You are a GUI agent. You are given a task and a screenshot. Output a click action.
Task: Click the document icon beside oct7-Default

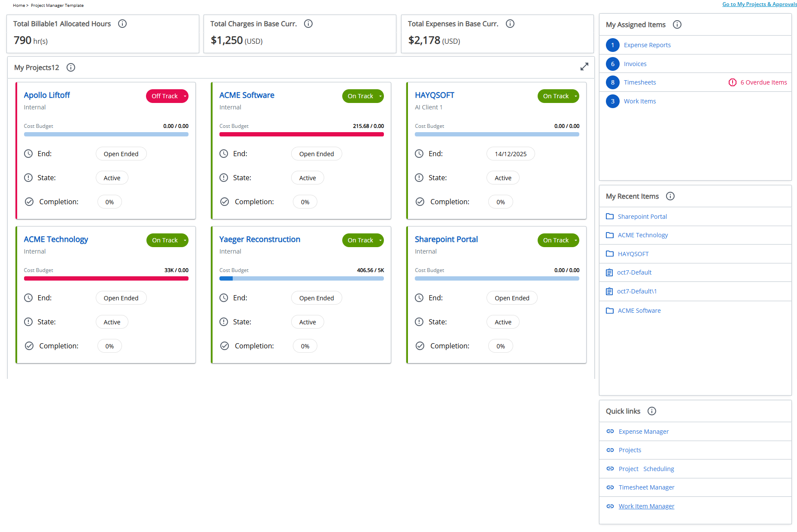point(609,272)
